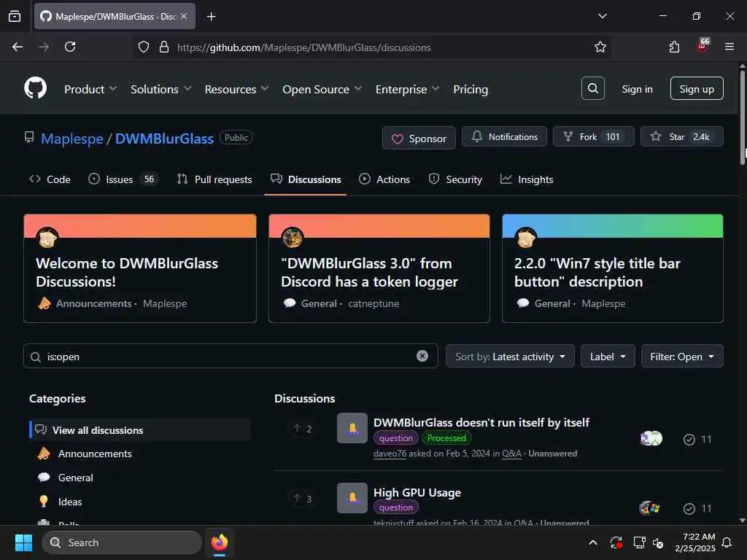Image resolution: width=747 pixels, height=560 pixels.
Task: Click the browser address bar URL
Action: point(304,47)
